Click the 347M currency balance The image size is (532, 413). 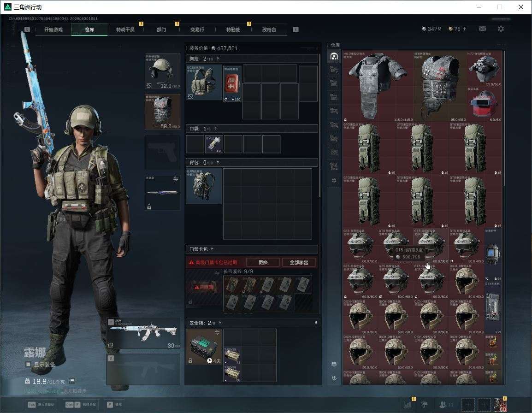[x=432, y=29]
